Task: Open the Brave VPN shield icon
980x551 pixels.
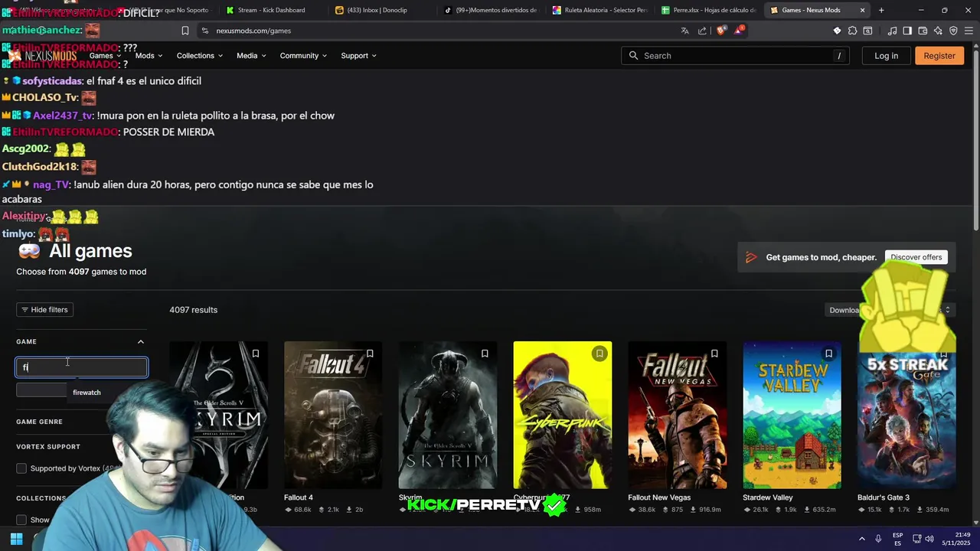Action: pyautogui.click(x=953, y=31)
